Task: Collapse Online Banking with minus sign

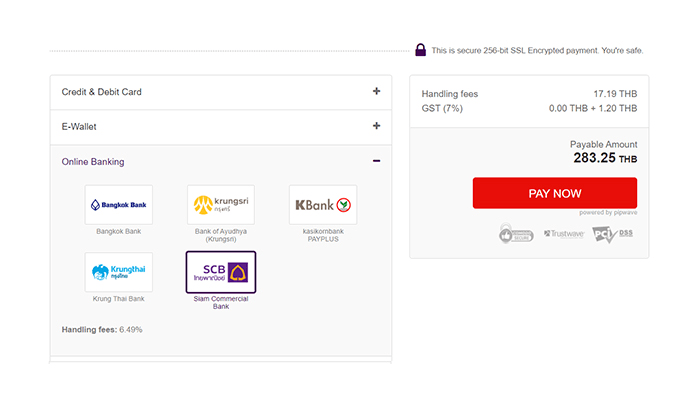Action: pyautogui.click(x=376, y=161)
